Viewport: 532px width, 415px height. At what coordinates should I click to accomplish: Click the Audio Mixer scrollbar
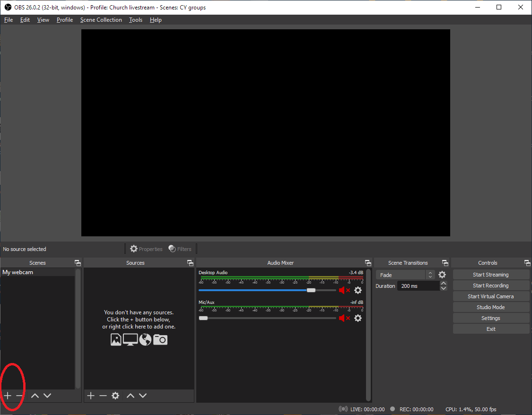[368, 335]
